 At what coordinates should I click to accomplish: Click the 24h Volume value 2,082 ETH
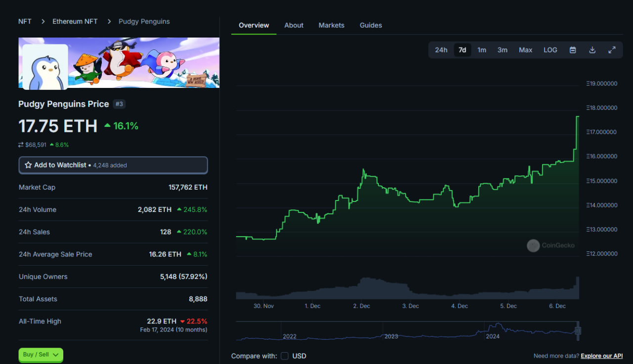[155, 210]
